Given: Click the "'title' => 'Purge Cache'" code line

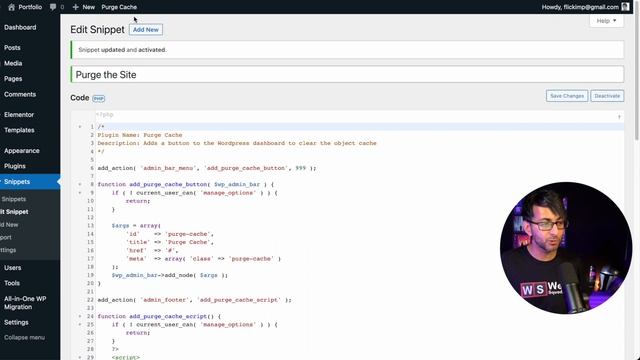Looking at the screenshot, I should click(170, 242).
